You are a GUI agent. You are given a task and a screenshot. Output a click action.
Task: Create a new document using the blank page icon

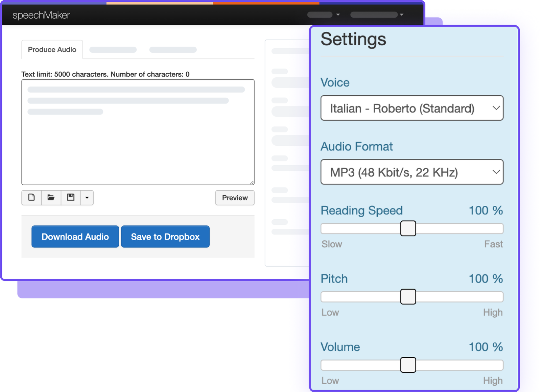click(x=31, y=198)
